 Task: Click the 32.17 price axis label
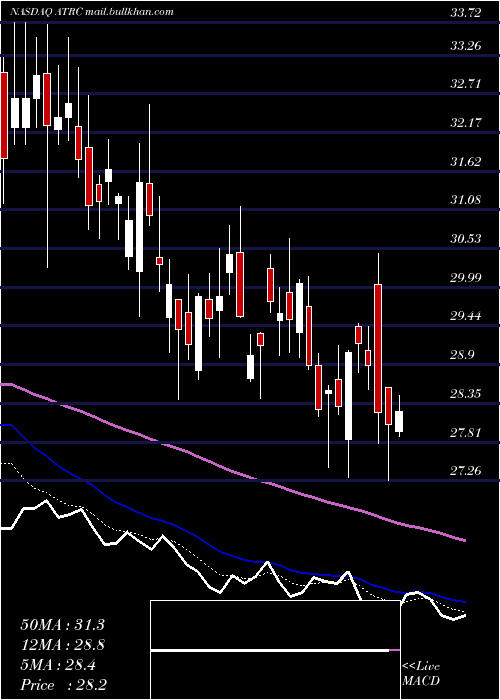coord(466,122)
